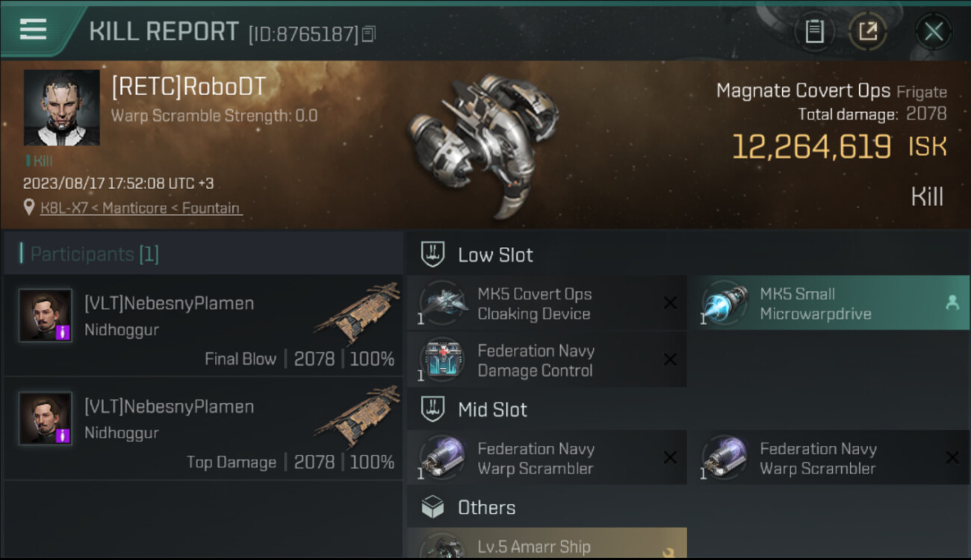The width and height of the screenshot is (971, 560).
Task: Share the kill report externally
Action: pos(868,31)
